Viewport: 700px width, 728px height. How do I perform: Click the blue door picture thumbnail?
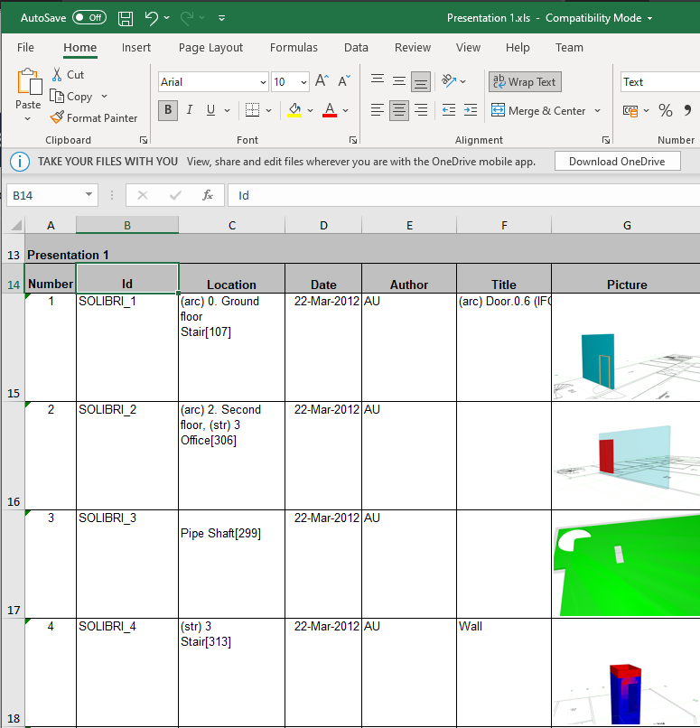click(x=626, y=367)
